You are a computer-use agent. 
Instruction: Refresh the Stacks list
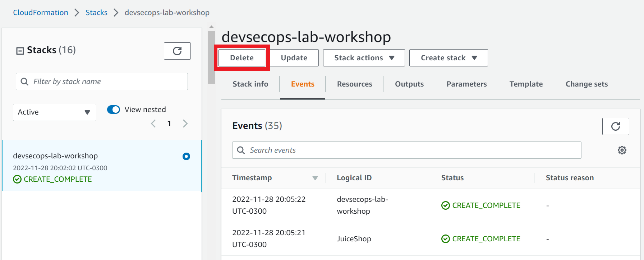(x=177, y=51)
